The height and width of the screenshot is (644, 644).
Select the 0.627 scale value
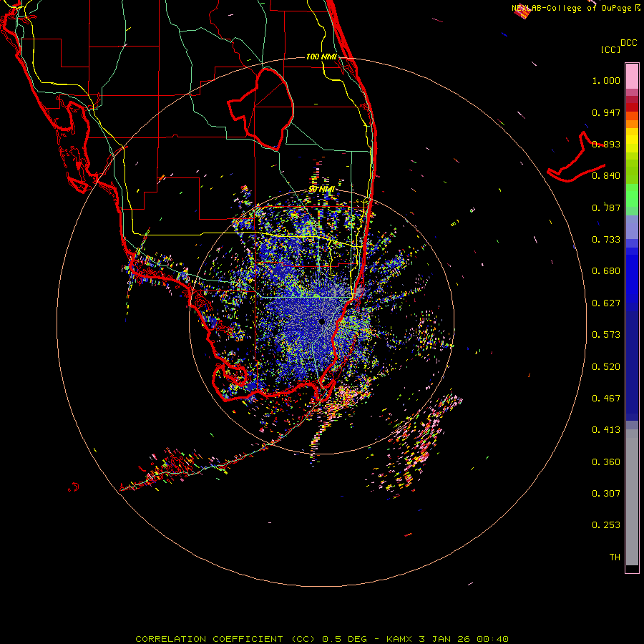click(606, 303)
